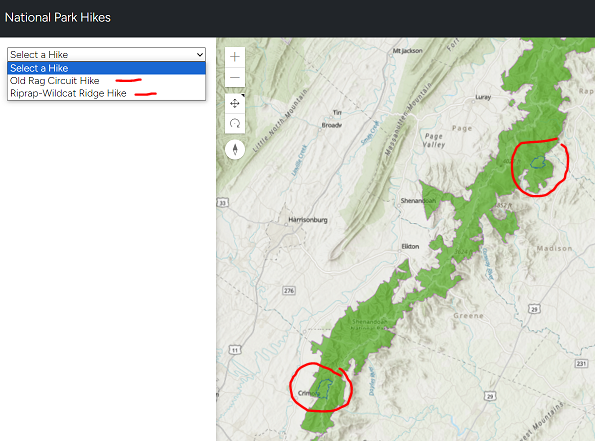Click the Madison county label
This screenshot has height=441, width=595.
[554, 249]
